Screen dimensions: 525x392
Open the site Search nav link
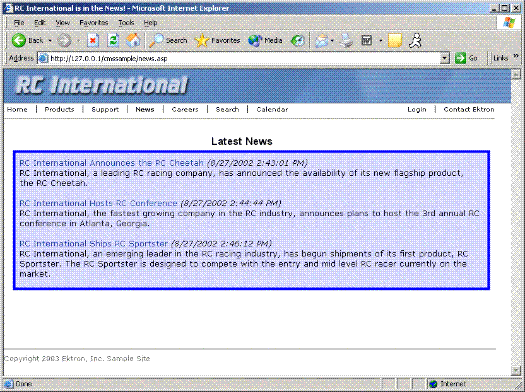227,109
